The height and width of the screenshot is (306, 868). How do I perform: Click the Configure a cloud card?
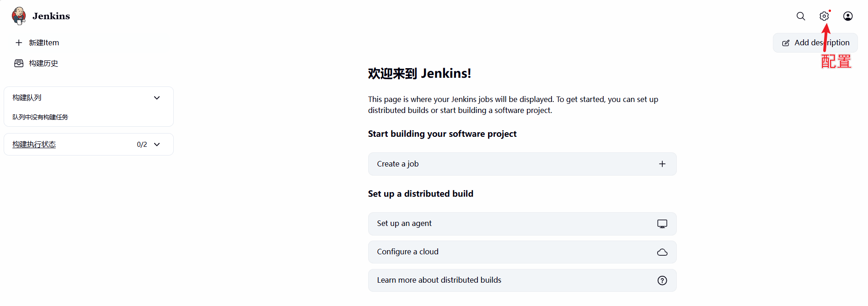pos(522,252)
